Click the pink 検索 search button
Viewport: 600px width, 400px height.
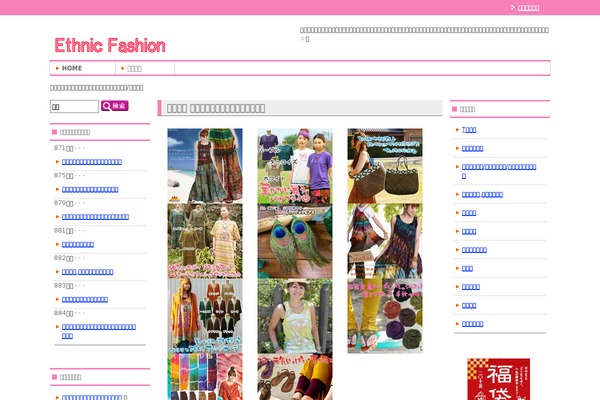click(115, 106)
